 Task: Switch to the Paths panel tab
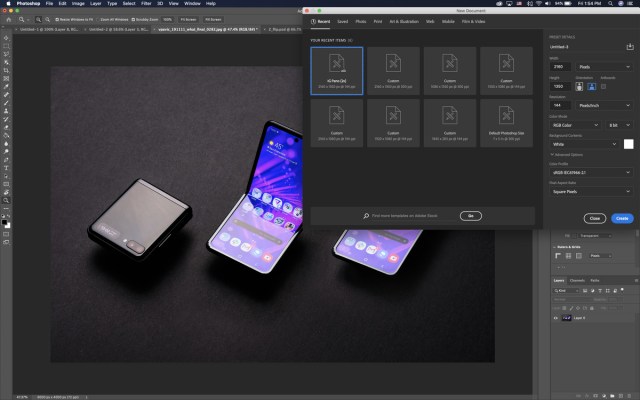[595, 280]
